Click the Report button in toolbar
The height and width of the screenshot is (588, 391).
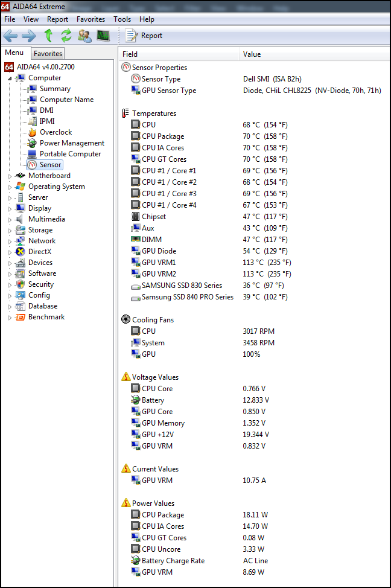tap(144, 36)
